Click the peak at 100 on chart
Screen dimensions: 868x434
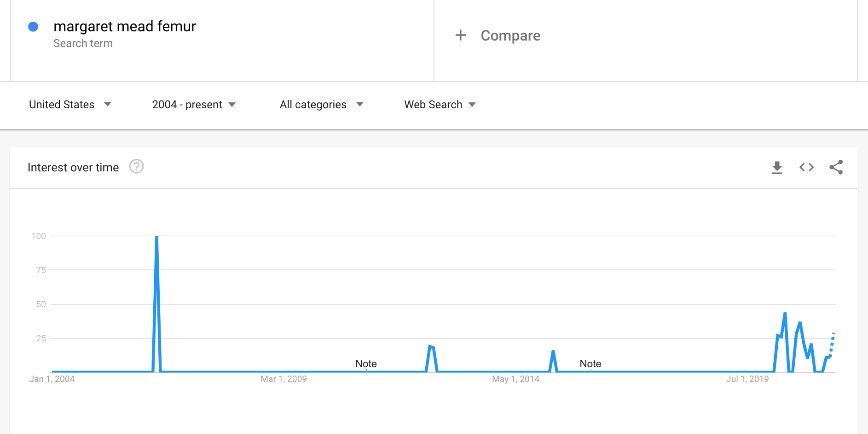pyautogui.click(x=157, y=237)
